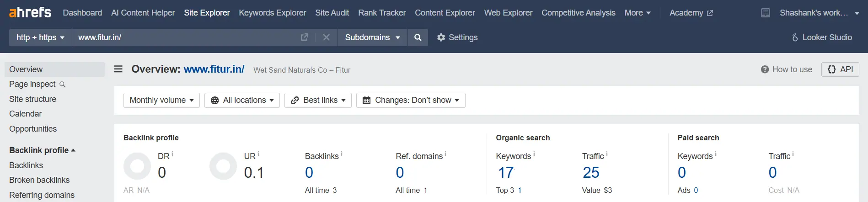Open the Academy external link
The height and width of the screenshot is (202, 868).
pos(691,13)
